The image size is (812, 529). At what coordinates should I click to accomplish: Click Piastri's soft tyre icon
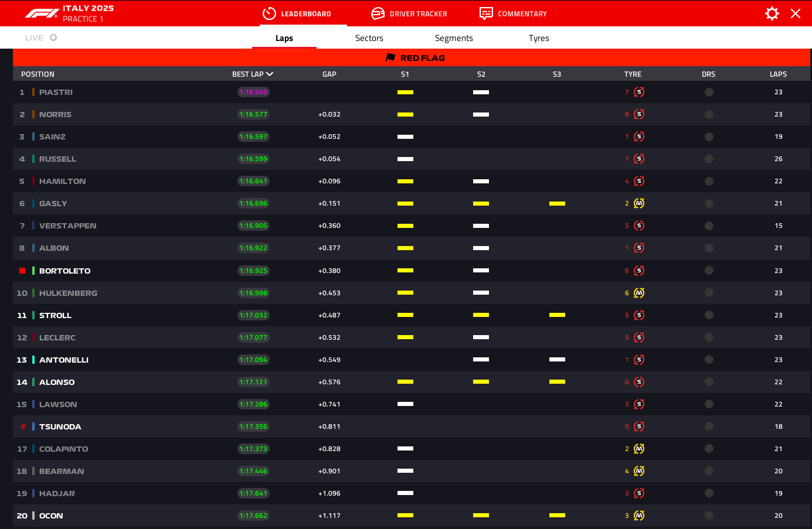pyautogui.click(x=639, y=92)
